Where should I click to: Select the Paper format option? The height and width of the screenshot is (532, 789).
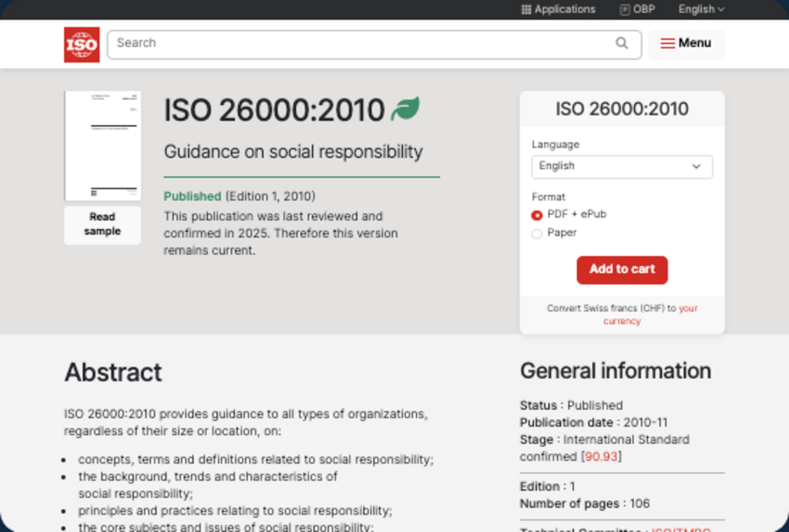(x=537, y=233)
